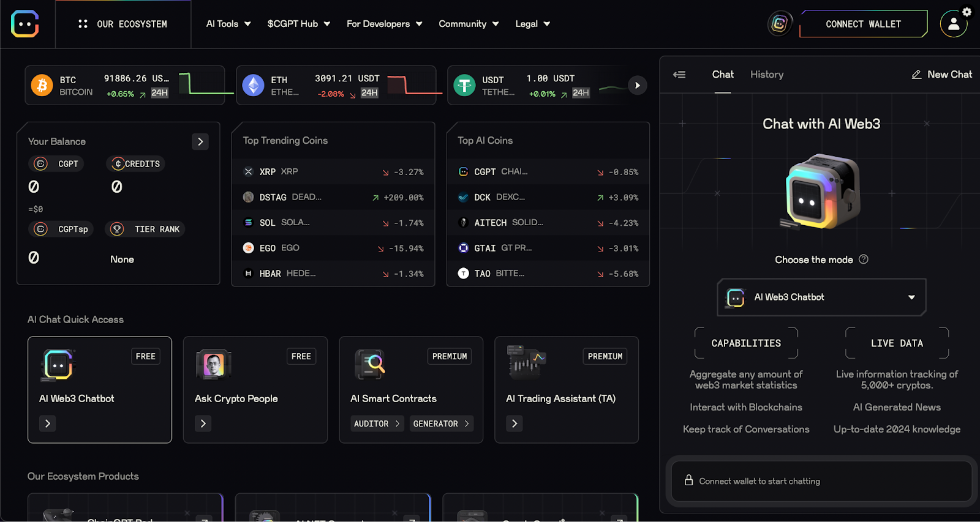Click the GTAI coin icon
Image resolution: width=980 pixels, height=522 pixels.
463,248
